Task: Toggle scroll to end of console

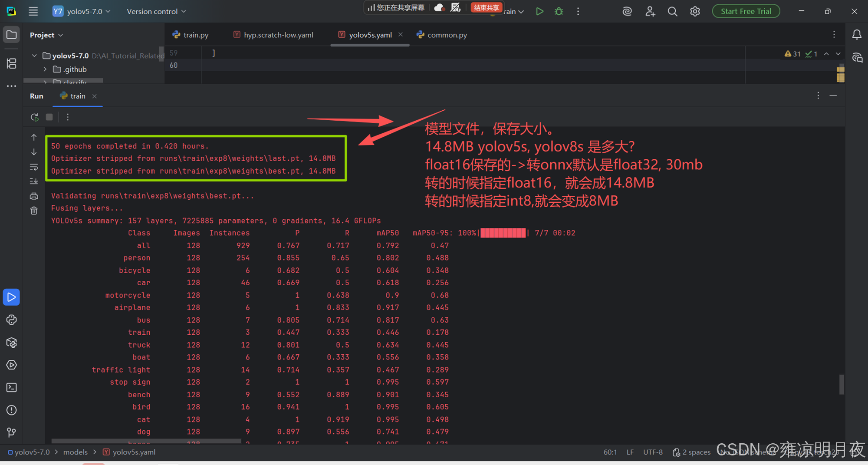Action: tap(34, 181)
